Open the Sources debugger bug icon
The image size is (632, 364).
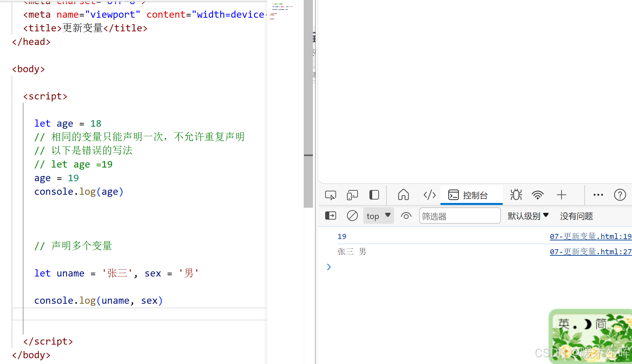click(516, 195)
